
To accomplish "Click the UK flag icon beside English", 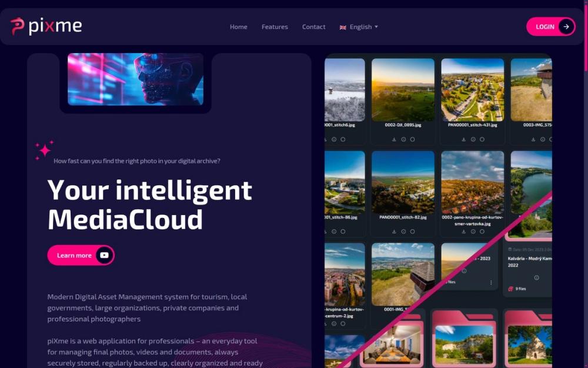I will [x=343, y=27].
